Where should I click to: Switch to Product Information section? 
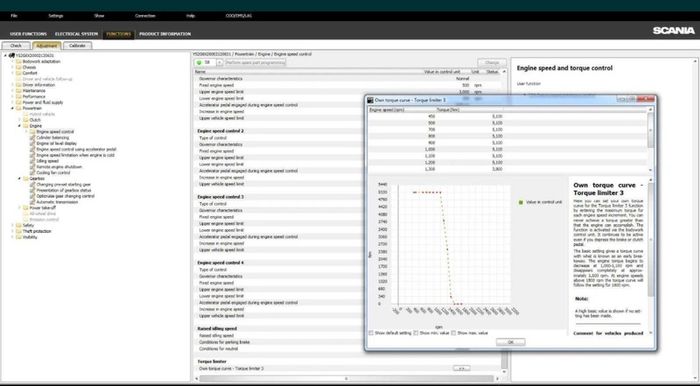click(x=165, y=34)
